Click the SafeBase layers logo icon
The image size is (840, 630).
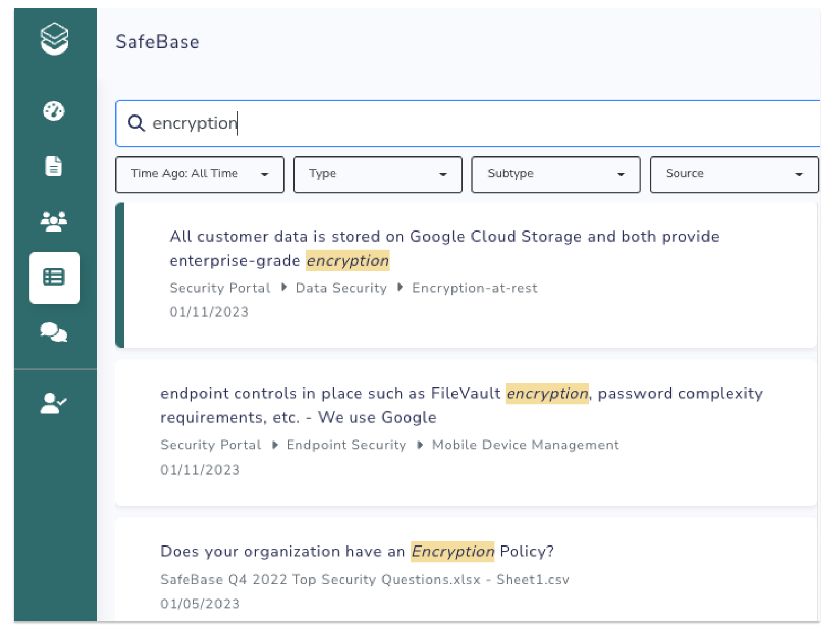pyautogui.click(x=55, y=39)
